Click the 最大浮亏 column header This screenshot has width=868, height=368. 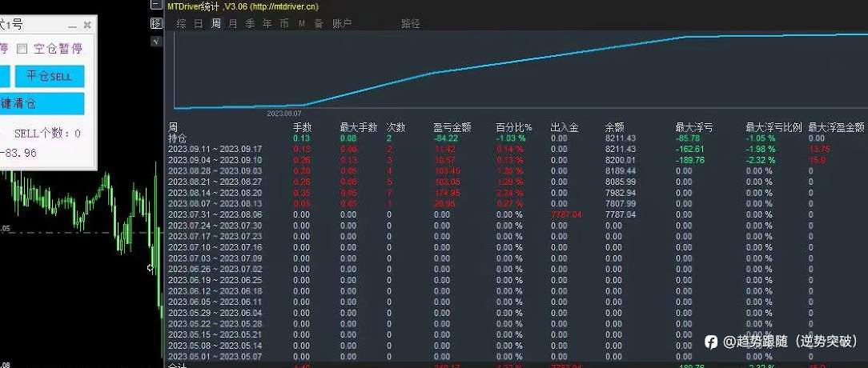(x=694, y=128)
